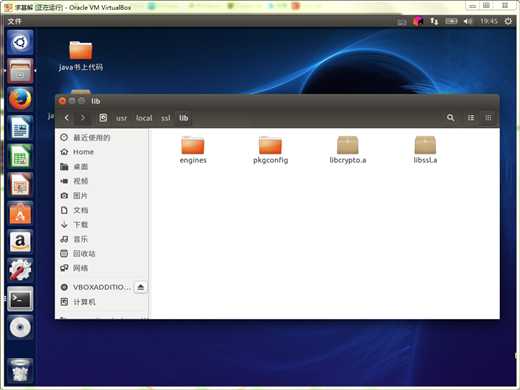
Task: Open the Trash in the dock
Action: tap(20, 370)
